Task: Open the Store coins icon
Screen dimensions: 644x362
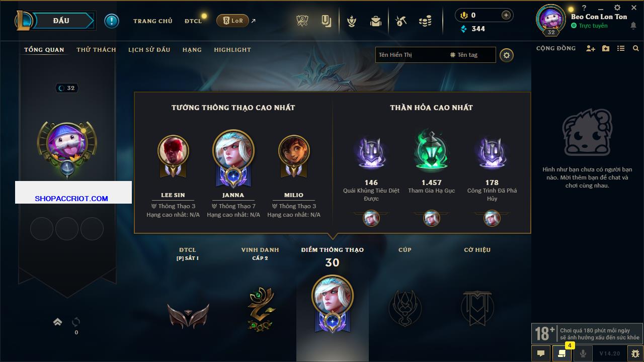Action: (x=425, y=21)
